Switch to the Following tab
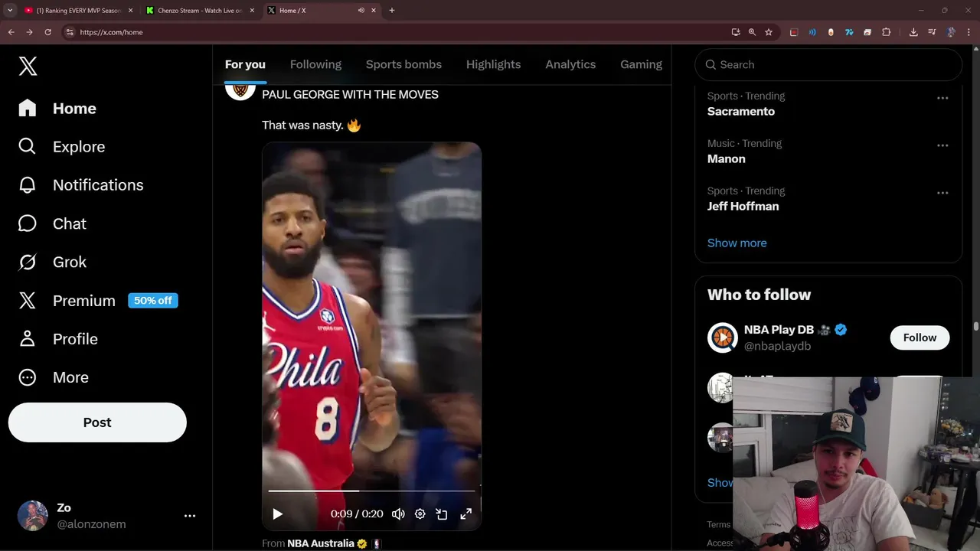The image size is (980, 551). 315,64
